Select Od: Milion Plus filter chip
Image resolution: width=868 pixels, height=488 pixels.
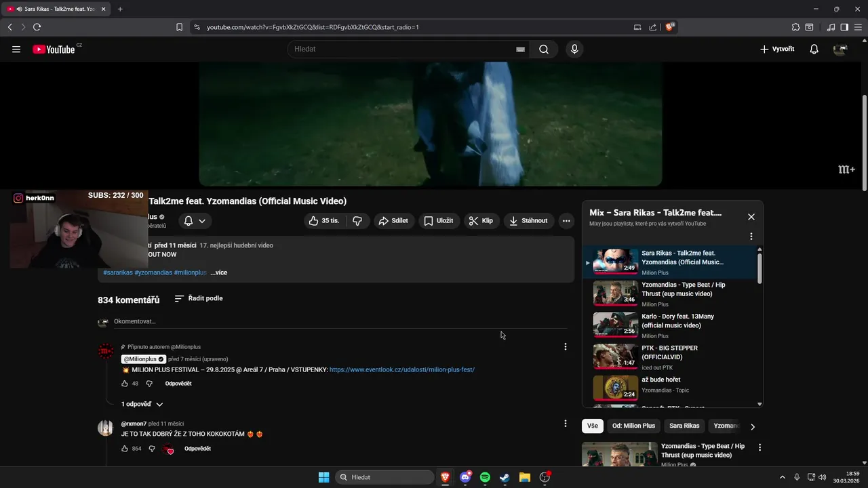click(633, 426)
